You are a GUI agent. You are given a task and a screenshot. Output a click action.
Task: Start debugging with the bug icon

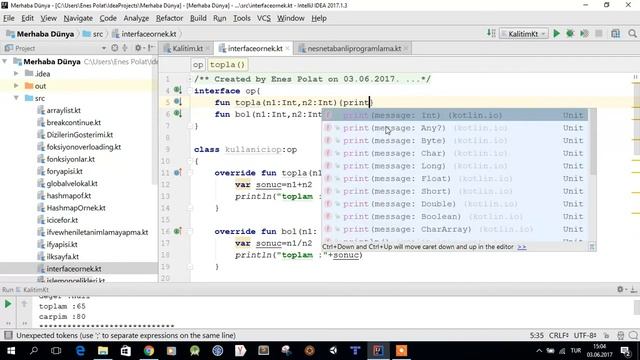570,34
